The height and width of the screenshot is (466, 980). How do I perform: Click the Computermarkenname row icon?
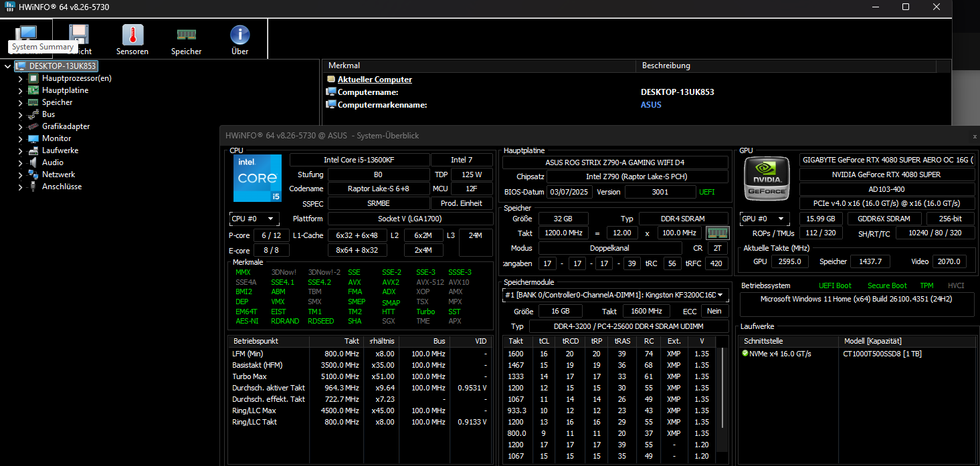tap(330, 105)
